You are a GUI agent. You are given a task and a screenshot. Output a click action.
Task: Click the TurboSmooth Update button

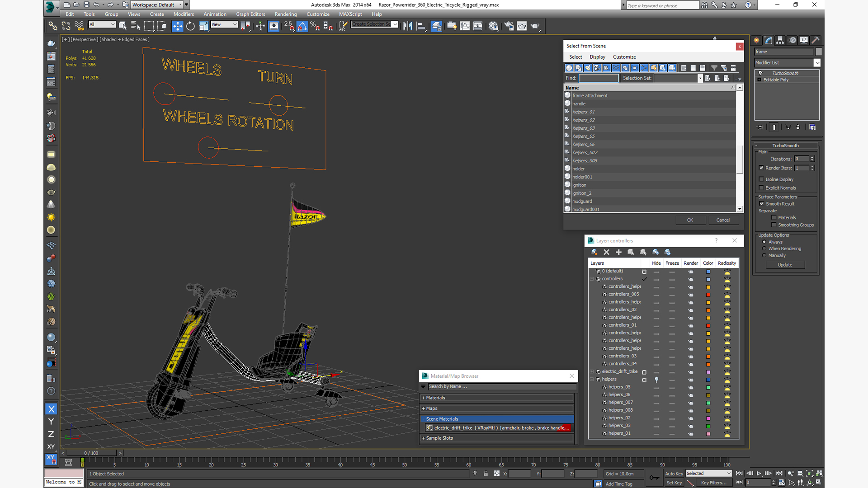pyautogui.click(x=785, y=265)
